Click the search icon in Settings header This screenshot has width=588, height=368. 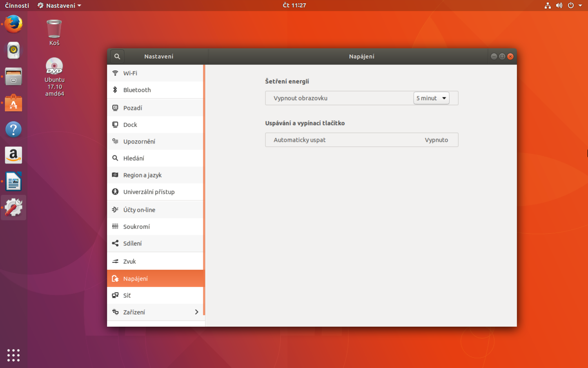pyautogui.click(x=117, y=56)
